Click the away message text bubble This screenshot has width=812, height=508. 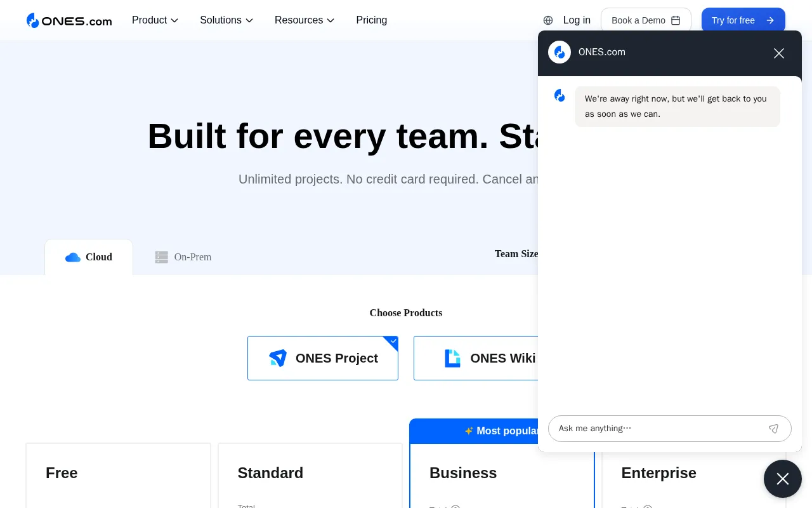678,107
